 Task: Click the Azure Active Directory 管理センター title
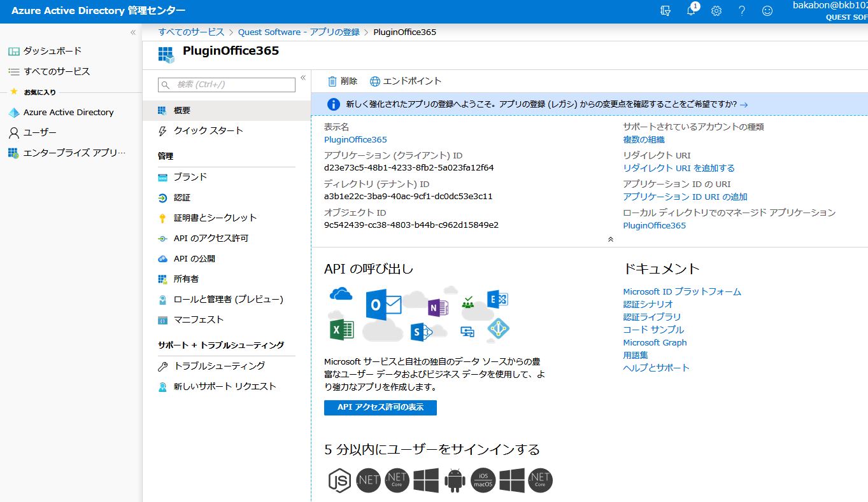click(98, 11)
